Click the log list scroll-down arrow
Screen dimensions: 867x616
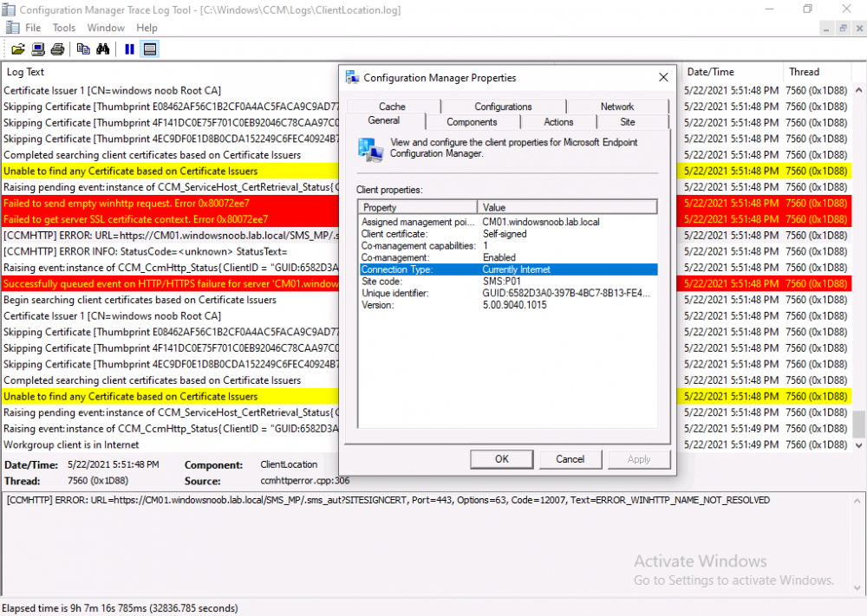(858, 444)
